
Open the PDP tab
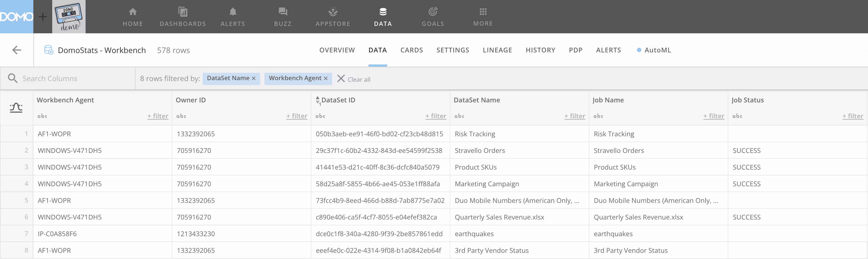coord(575,50)
